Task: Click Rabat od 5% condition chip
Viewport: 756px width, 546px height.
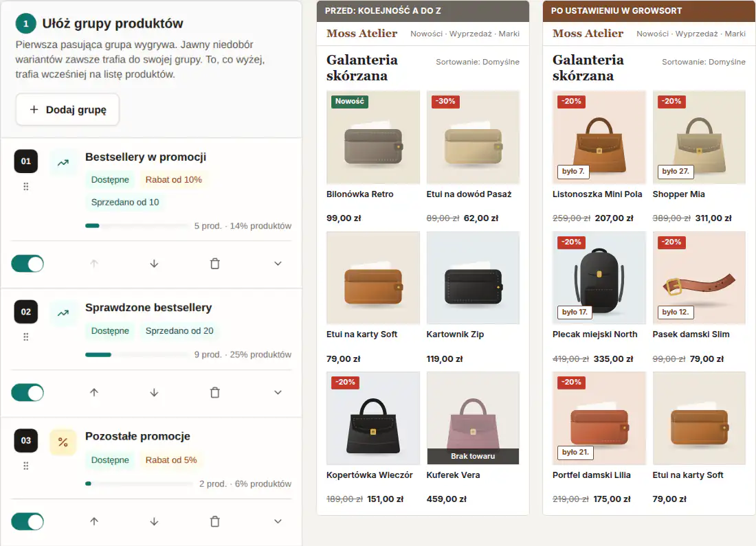Action: (171, 459)
